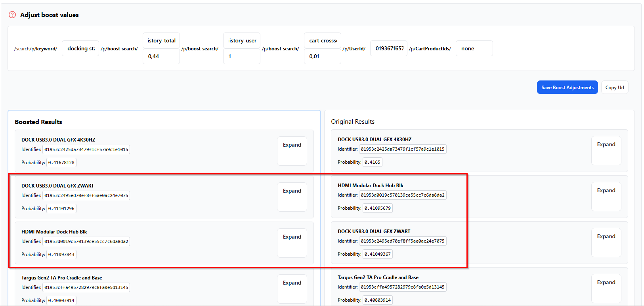This screenshot has height=306, width=644.
Task: Click identifier 01953cffa4957282979c8fa0e5d13145 in Boosted Results
Action: pyautogui.click(x=86, y=287)
